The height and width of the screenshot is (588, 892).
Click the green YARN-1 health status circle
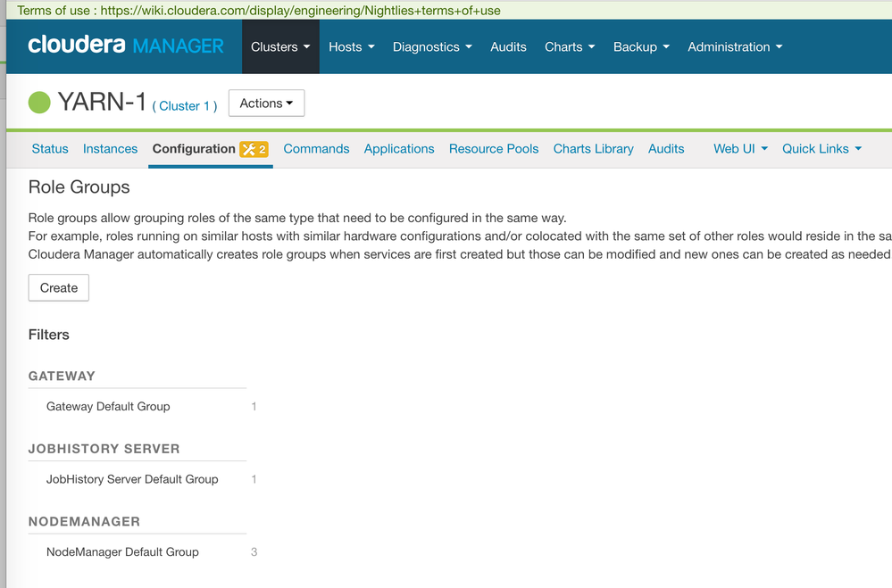[39, 103]
